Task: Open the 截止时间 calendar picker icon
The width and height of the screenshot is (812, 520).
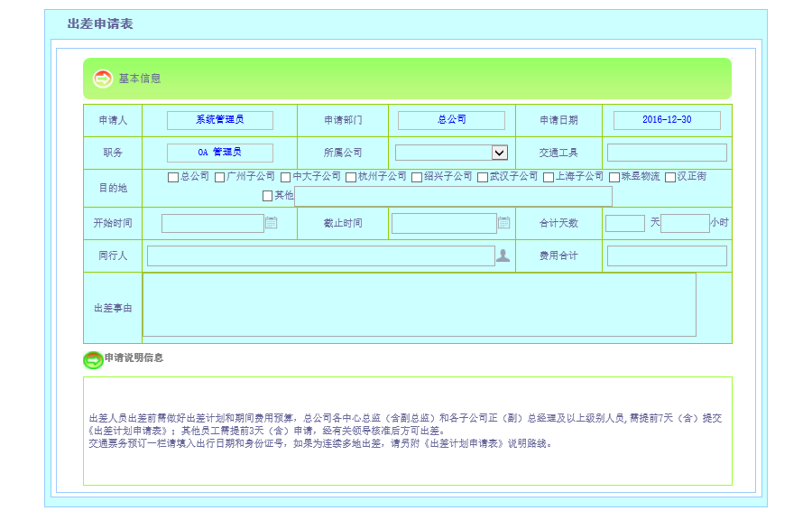Action: point(503,223)
